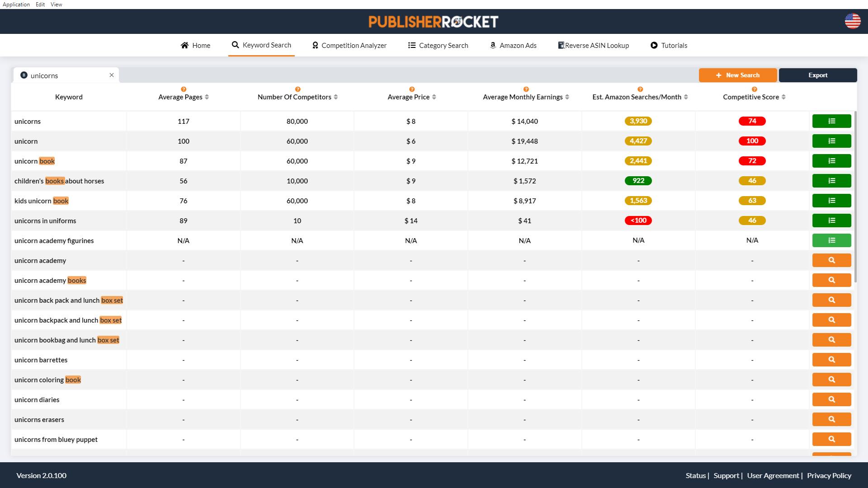
Task: Show help for Est. Amazon Searches/Month column
Action: (x=640, y=89)
